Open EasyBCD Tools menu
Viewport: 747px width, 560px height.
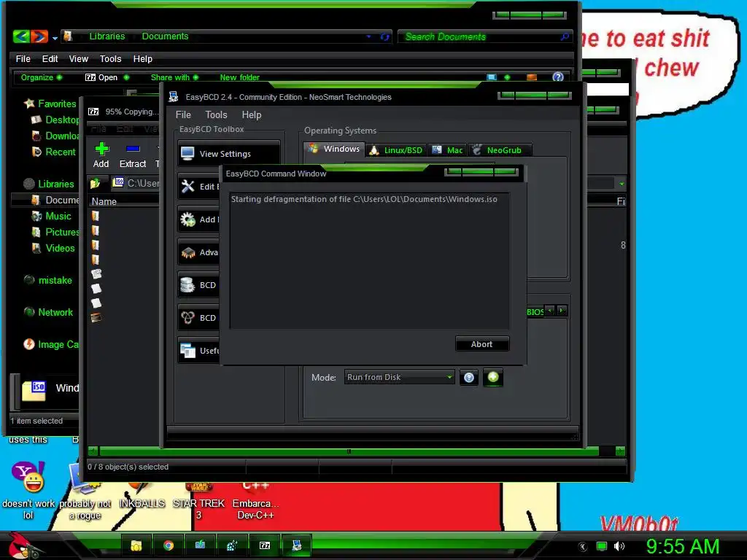click(x=216, y=114)
